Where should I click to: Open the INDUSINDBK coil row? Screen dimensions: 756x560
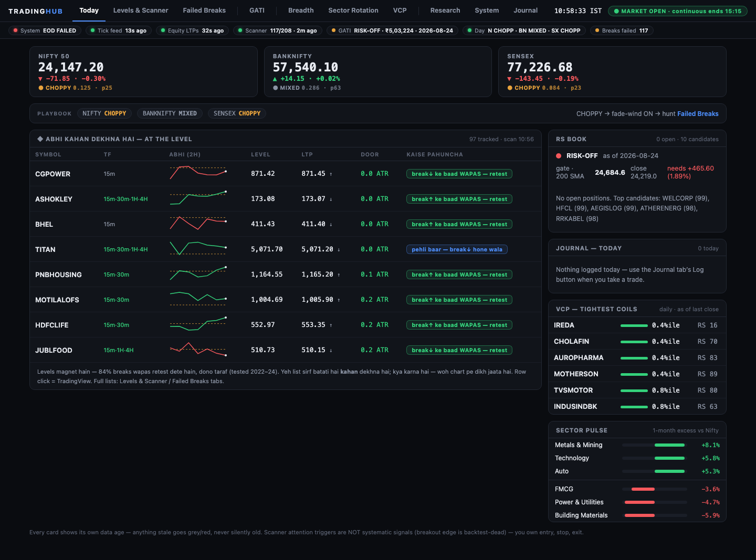637,407
